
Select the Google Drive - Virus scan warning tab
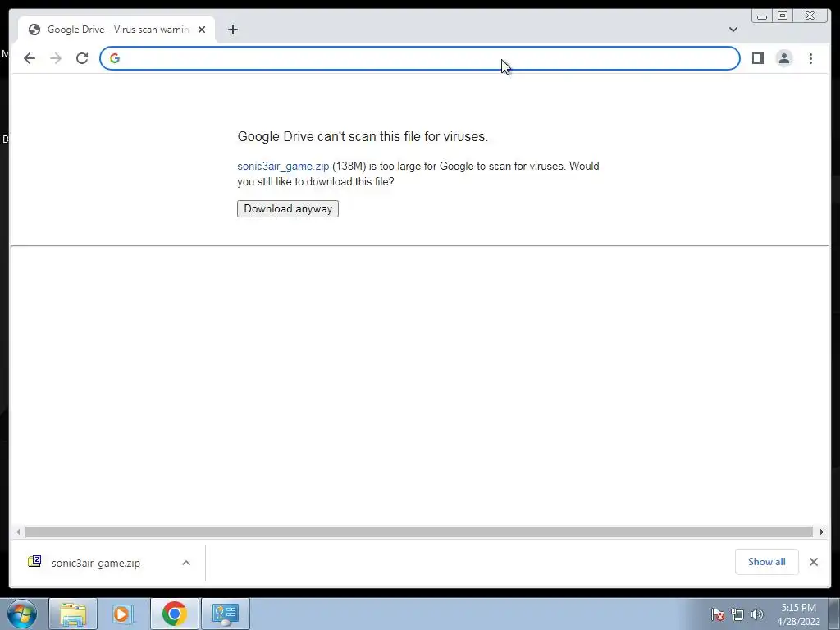pos(116,30)
